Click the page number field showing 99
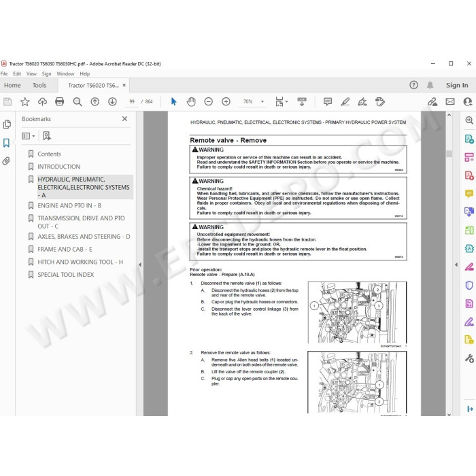The width and height of the screenshot is (476, 476). click(132, 101)
